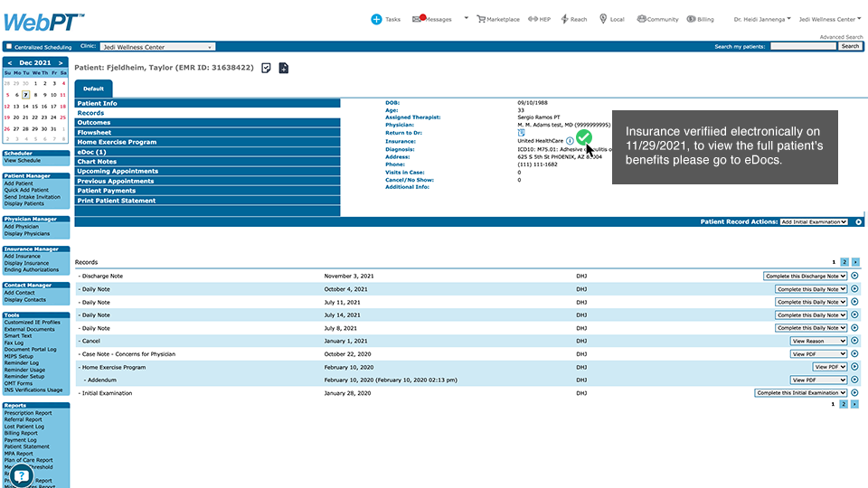
Task: Open the Advanced Search link
Action: click(x=841, y=37)
